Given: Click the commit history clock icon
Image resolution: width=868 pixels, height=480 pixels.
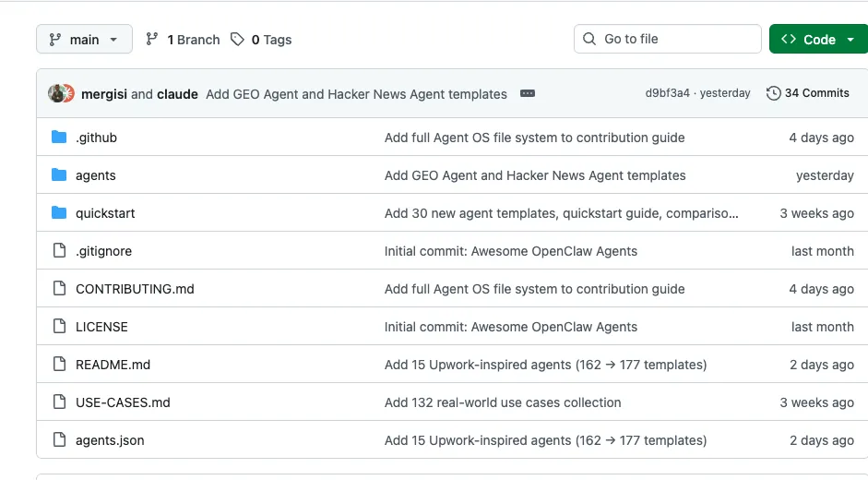Looking at the screenshot, I should 774,93.
